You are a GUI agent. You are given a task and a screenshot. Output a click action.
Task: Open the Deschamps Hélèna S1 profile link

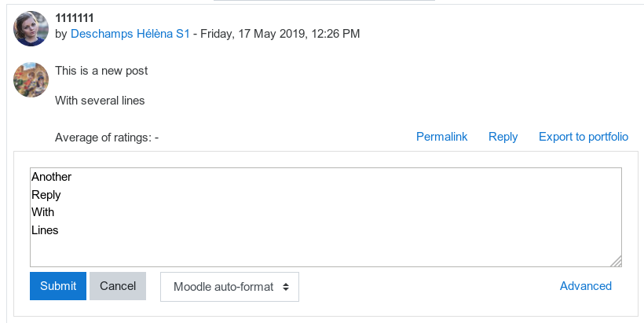point(130,34)
